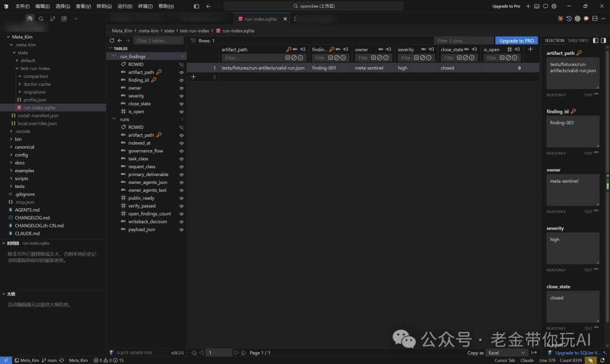Expand the migrations folder
Viewport: 610px width, 364px height.
[x=20, y=92]
